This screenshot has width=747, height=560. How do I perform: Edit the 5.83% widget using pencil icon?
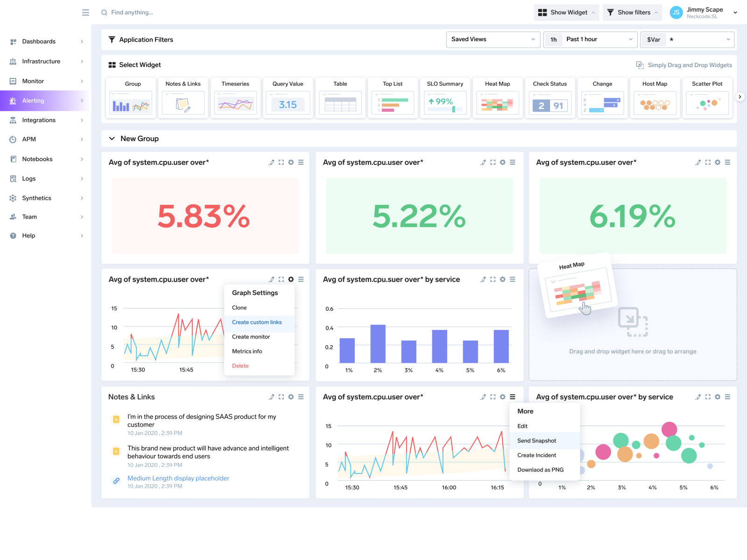pos(271,162)
